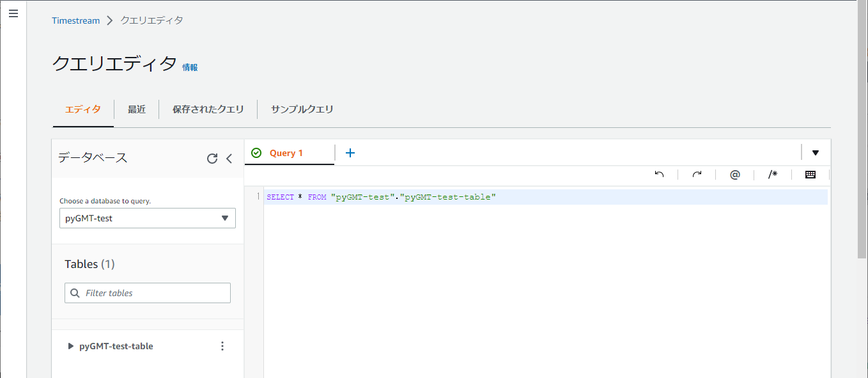868x378 pixels.
Task: Click the 'Choose a database to query.' label
Action: 105,201
